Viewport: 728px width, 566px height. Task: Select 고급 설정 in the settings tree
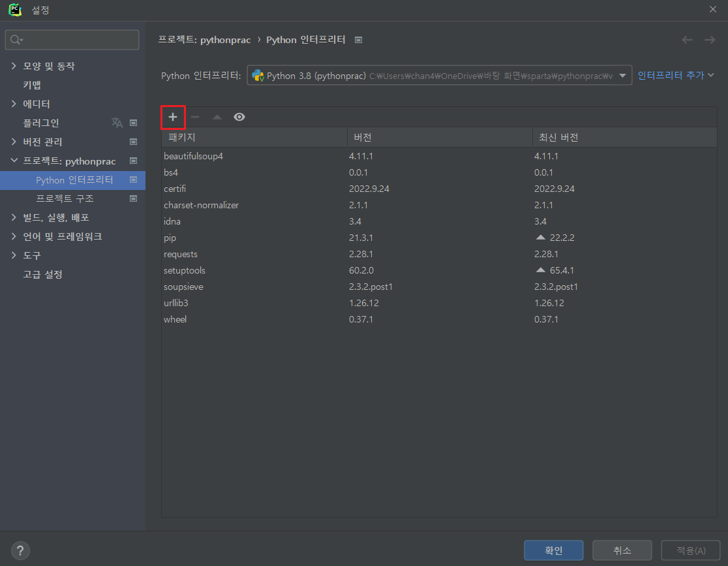(x=42, y=275)
